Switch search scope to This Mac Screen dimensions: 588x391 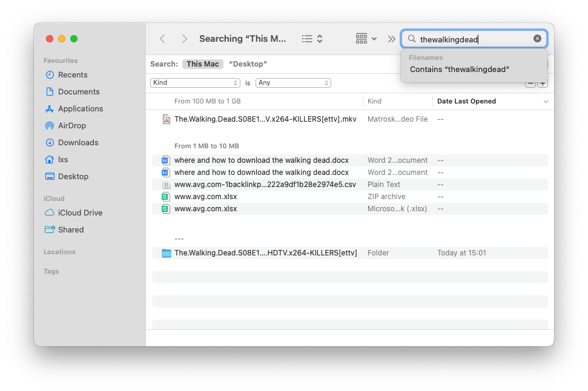coord(202,64)
